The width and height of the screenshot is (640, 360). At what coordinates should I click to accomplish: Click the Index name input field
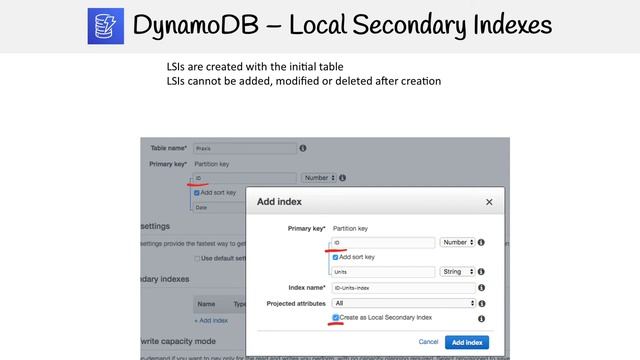(404, 288)
